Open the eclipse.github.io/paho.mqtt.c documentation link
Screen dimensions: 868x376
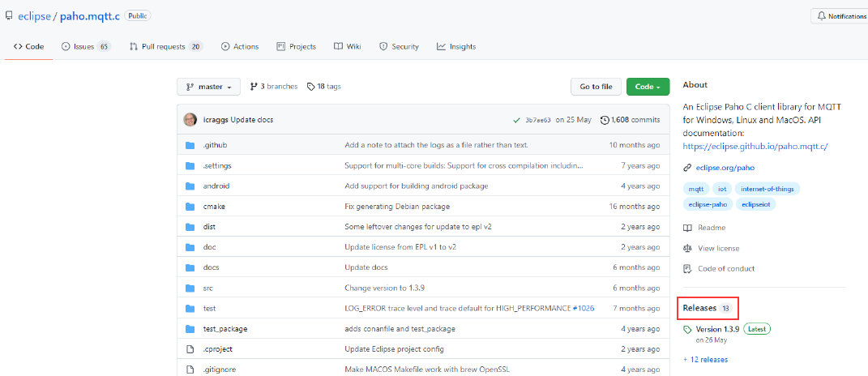pyautogui.click(x=755, y=147)
